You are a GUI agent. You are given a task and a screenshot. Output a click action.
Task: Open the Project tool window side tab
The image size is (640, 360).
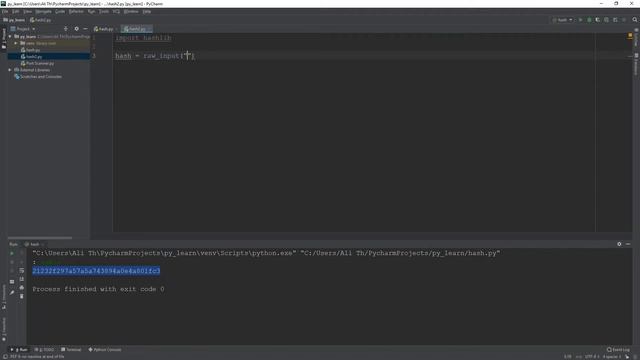pos(4,39)
